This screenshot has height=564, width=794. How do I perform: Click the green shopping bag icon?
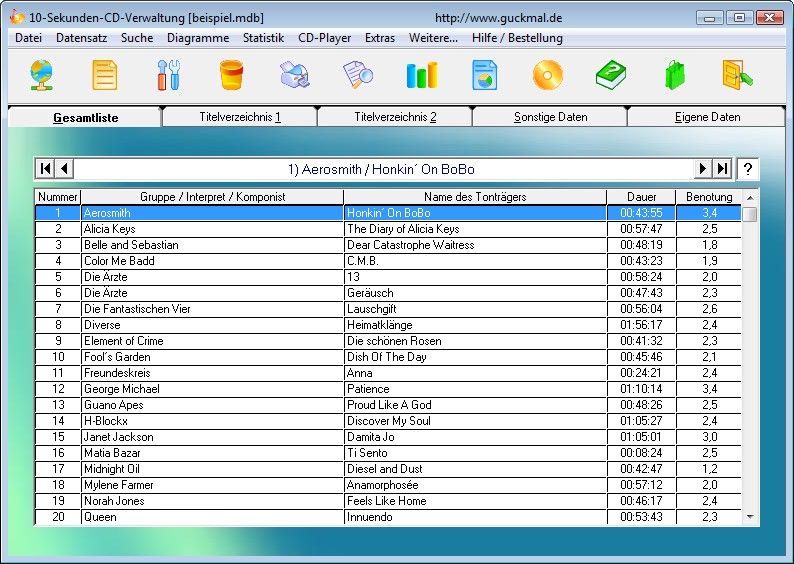coord(674,75)
